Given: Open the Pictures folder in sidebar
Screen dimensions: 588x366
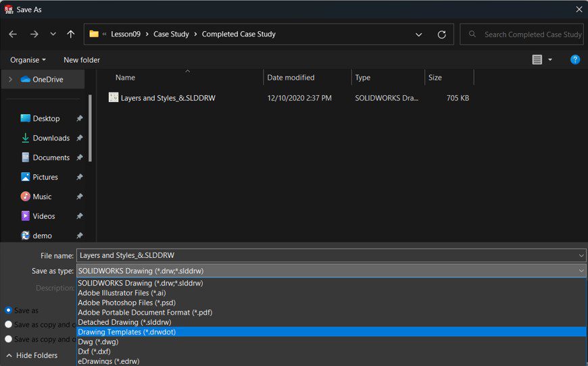Looking at the screenshot, I should pos(45,177).
